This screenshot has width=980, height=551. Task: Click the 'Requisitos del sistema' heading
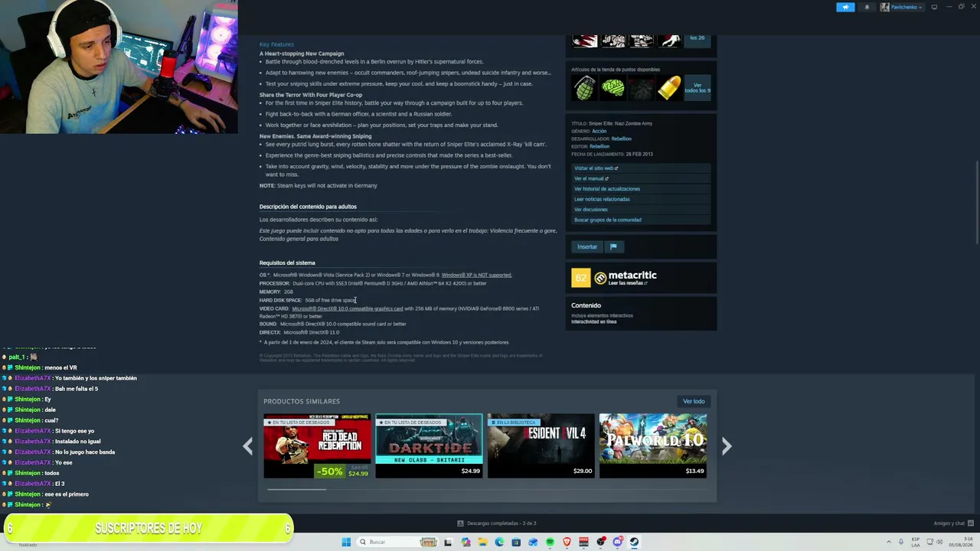click(x=287, y=262)
